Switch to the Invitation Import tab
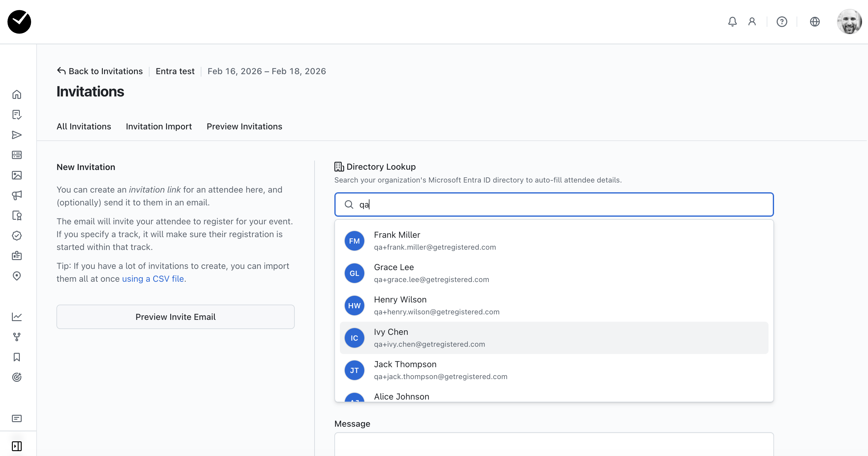The height and width of the screenshot is (456, 868). pyautogui.click(x=159, y=126)
